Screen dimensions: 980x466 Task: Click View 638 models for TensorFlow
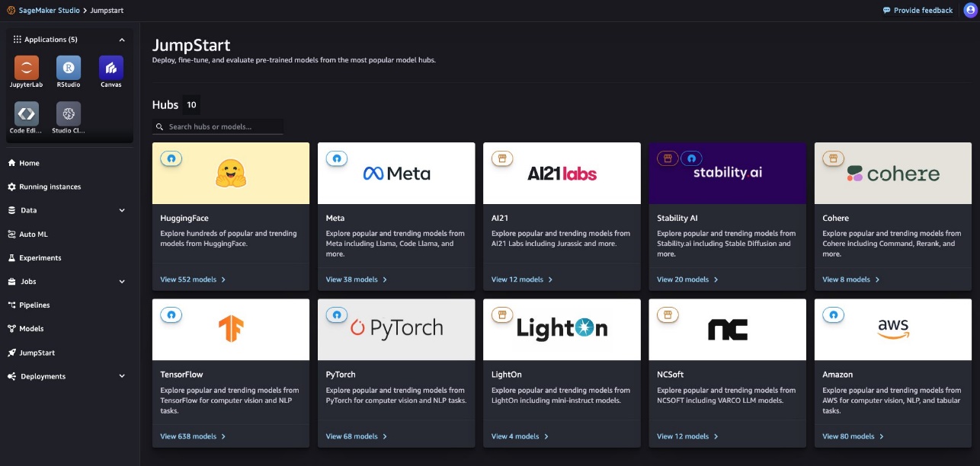click(193, 436)
